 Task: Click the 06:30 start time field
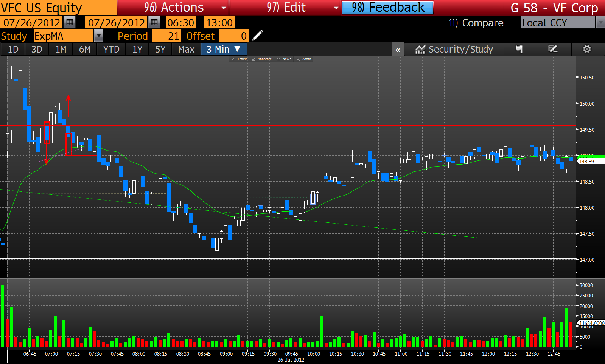click(181, 23)
